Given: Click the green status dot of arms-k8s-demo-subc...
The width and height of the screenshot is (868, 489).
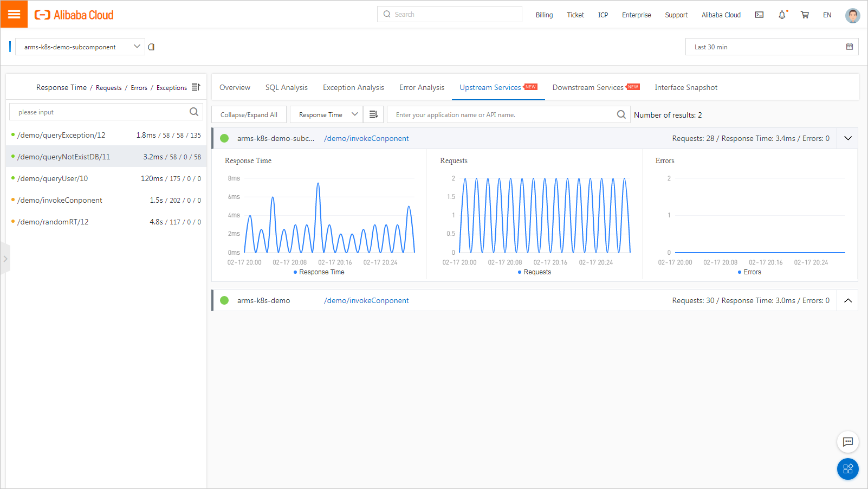Looking at the screenshot, I should coord(224,138).
